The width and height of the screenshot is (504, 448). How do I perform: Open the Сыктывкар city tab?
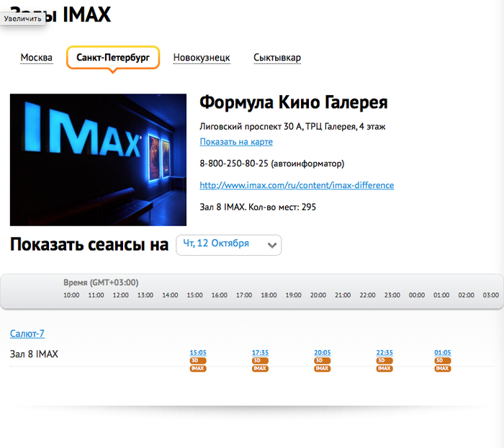(x=277, y=58)
